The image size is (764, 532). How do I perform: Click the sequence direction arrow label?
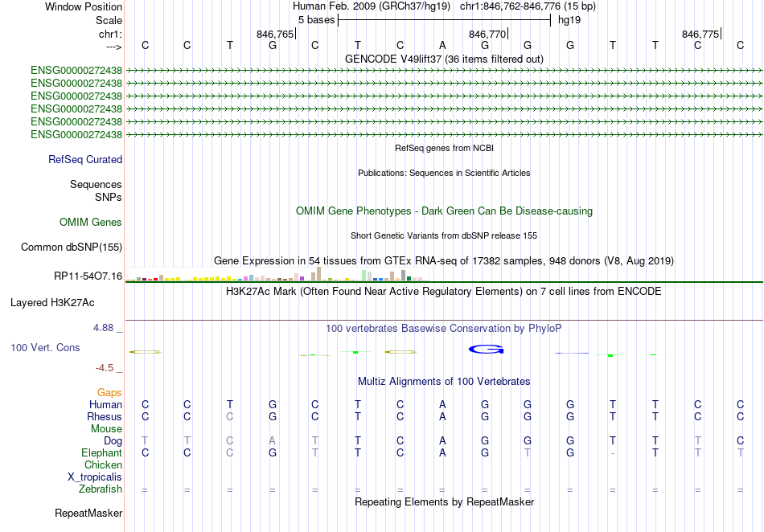(x=113, y=47)
